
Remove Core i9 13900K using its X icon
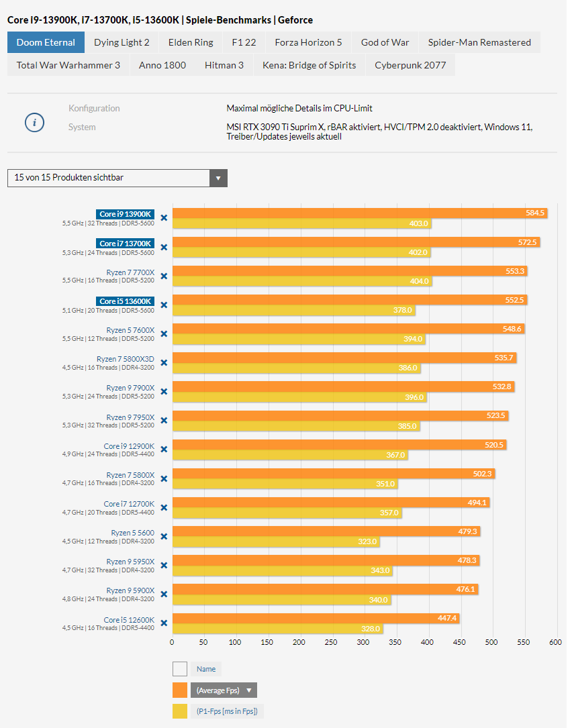click(164, 218)
